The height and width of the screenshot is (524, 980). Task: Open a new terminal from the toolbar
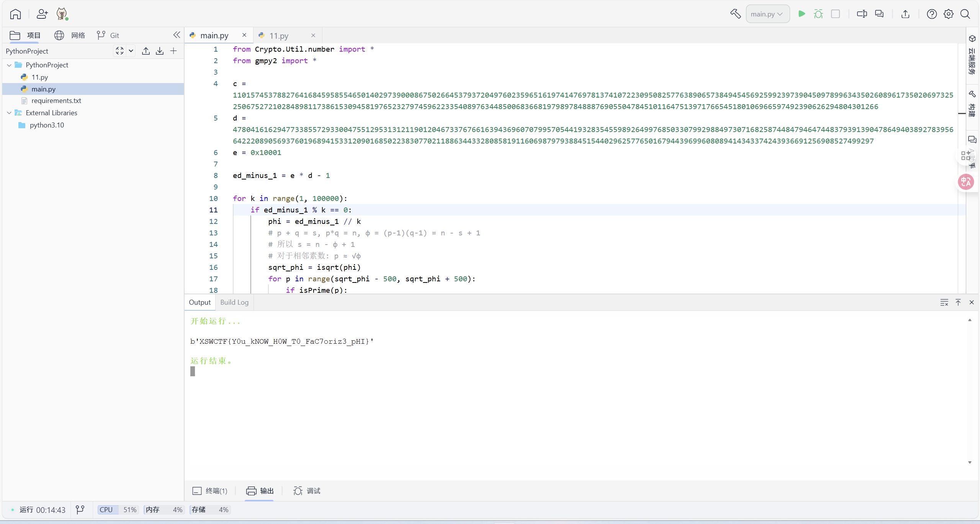click(862, 13)
